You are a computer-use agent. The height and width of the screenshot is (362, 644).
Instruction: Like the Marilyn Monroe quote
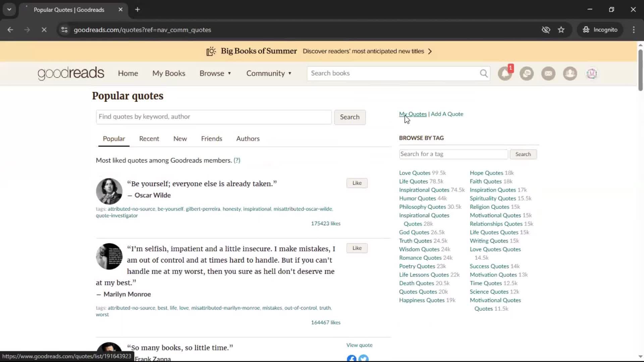(357, 248)
